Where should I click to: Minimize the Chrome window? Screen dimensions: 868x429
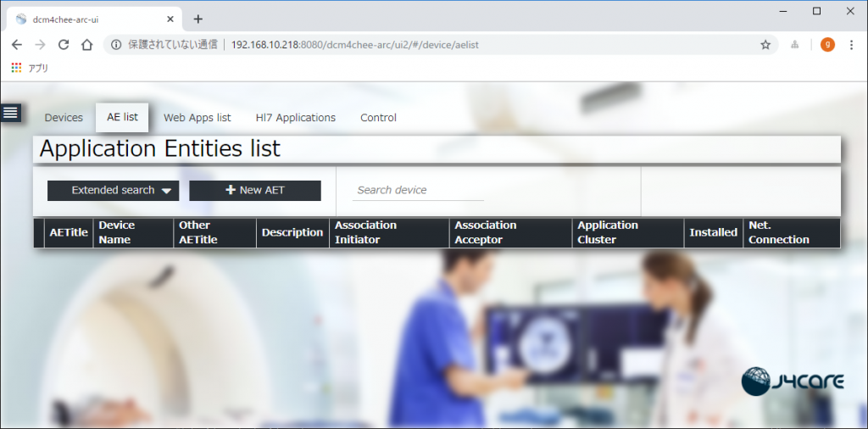pyautogui.click(x=782, y=11)
